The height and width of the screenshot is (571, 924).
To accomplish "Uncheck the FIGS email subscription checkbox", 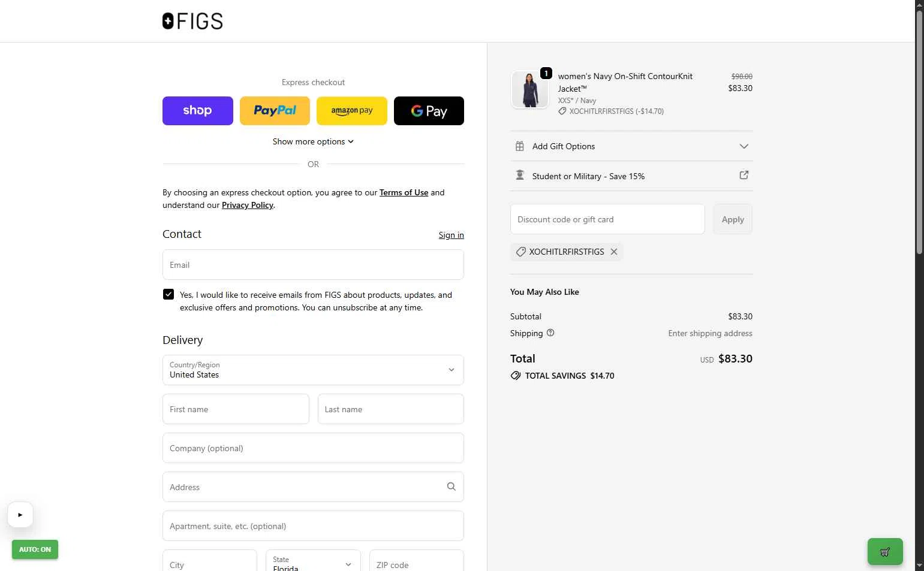I will coord(168,294).
